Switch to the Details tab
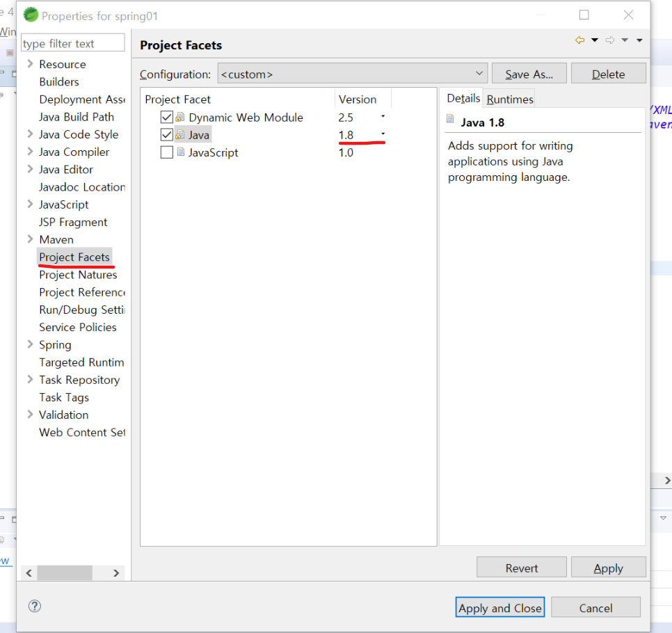This screenshot has height=633, width=672. [x=463, y=98]
